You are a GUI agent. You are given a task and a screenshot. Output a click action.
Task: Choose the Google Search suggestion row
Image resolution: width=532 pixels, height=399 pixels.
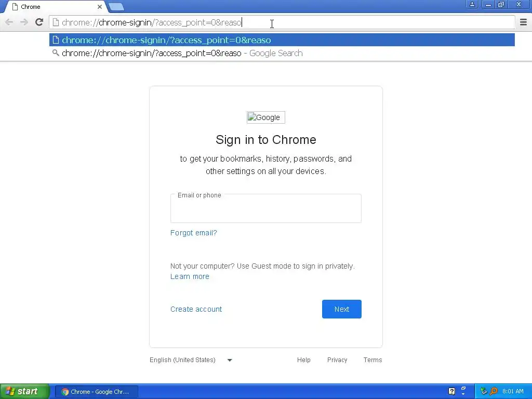(282, 54)
